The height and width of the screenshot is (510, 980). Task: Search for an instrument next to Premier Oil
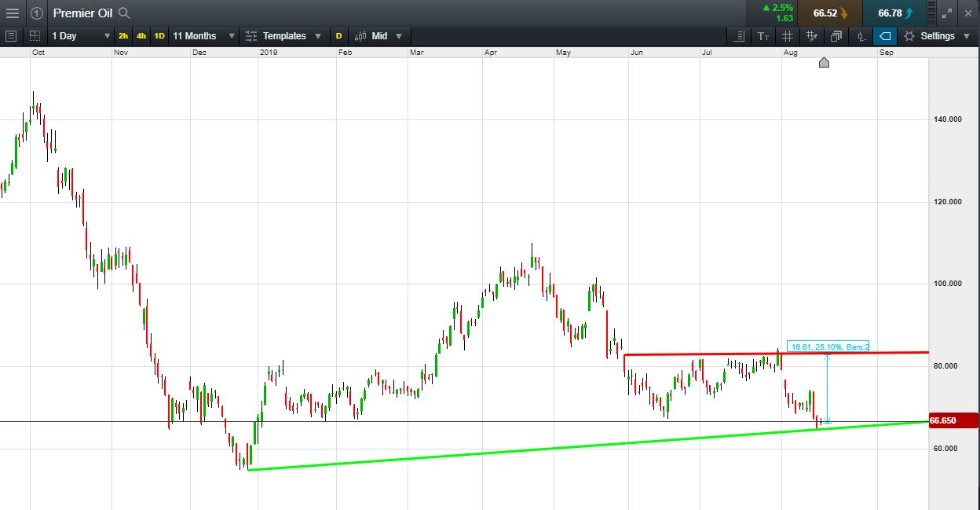[x=123, y=13]
